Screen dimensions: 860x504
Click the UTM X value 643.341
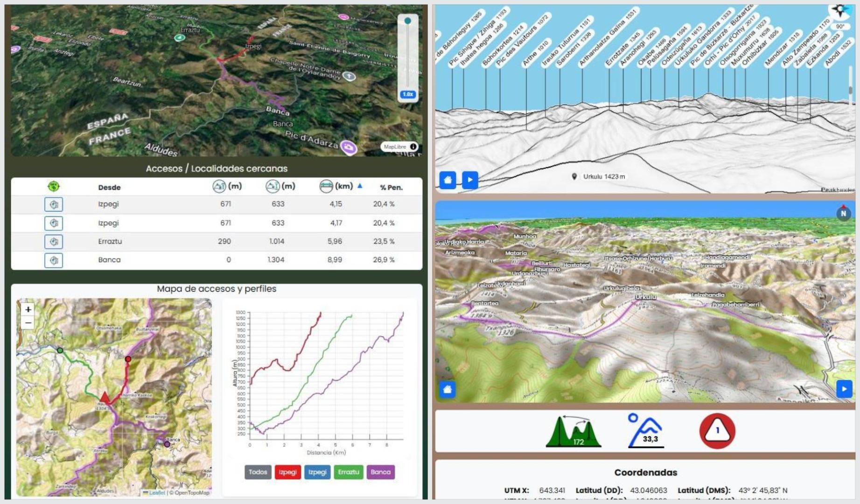tap(552, 490)
